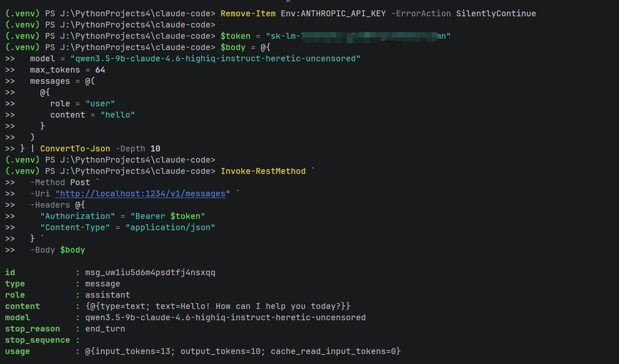Click the end_turn stop_reason value
Viewport: 619px width, 364px height.
[105, 329]
